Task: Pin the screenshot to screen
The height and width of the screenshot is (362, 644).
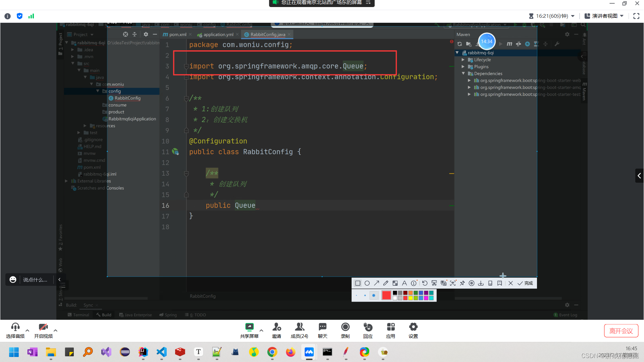Action: click(462, 283)
